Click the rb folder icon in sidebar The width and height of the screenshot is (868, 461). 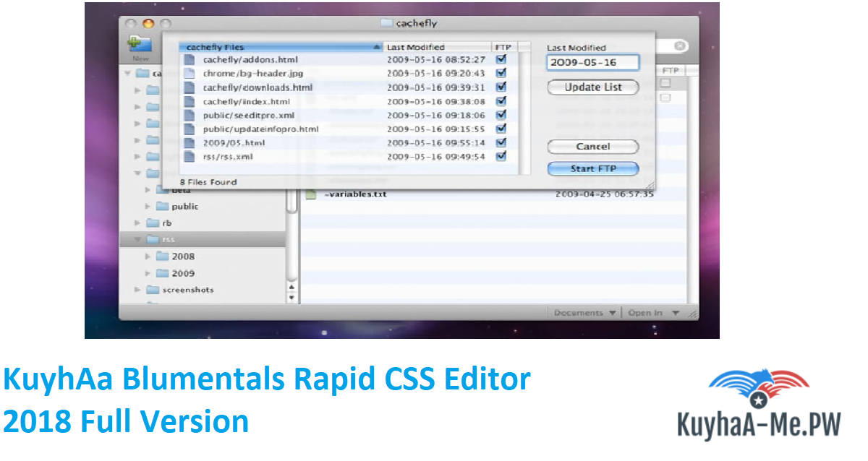(x=153, y=223)
